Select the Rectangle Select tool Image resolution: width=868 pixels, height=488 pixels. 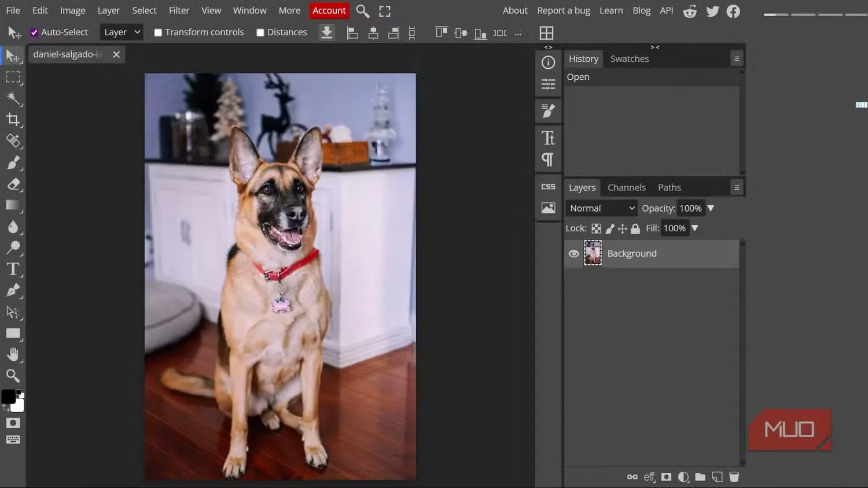pyautogui.click(x=13, y=77)
